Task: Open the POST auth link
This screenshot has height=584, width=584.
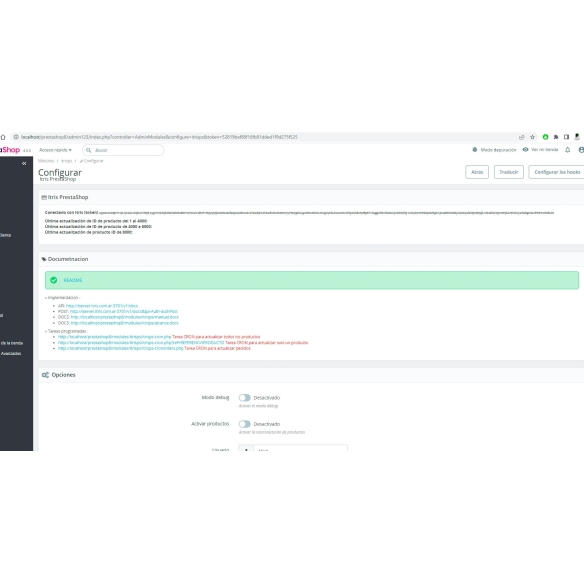Action: (124, 311)
